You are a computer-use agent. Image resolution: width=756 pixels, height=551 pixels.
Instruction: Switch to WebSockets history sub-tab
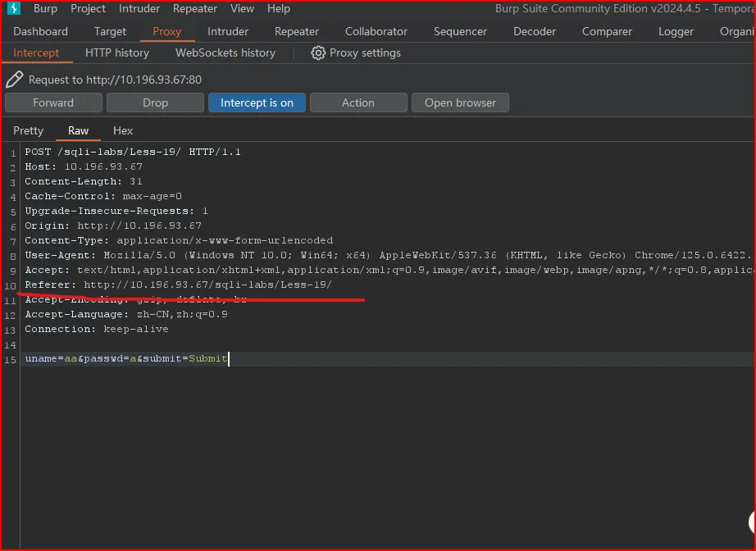(225, 53)
